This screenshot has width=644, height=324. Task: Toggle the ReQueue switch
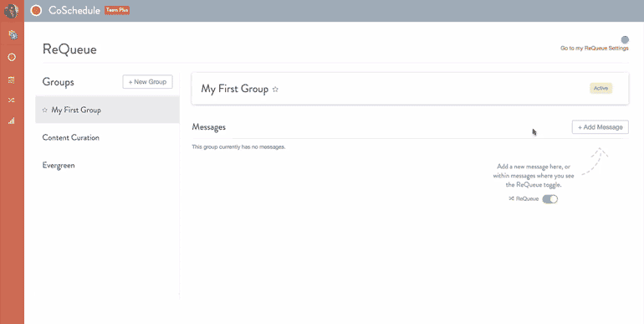pyautogui.click(x=550, y=199)
